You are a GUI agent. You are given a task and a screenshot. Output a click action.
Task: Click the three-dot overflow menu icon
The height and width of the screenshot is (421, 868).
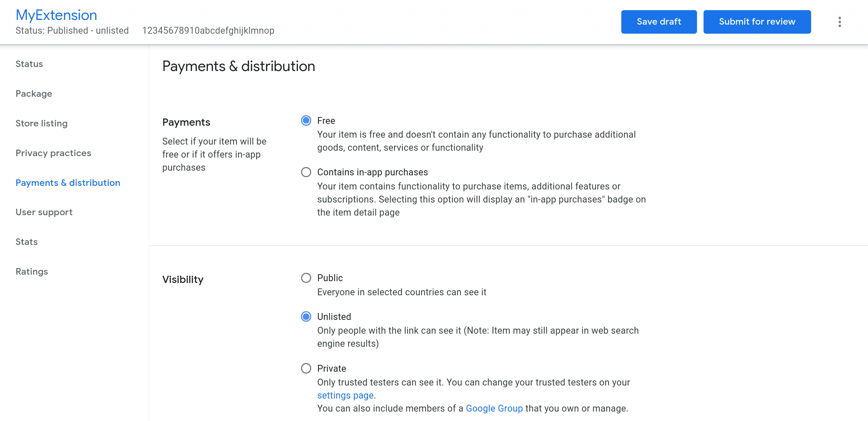[839, 22]
